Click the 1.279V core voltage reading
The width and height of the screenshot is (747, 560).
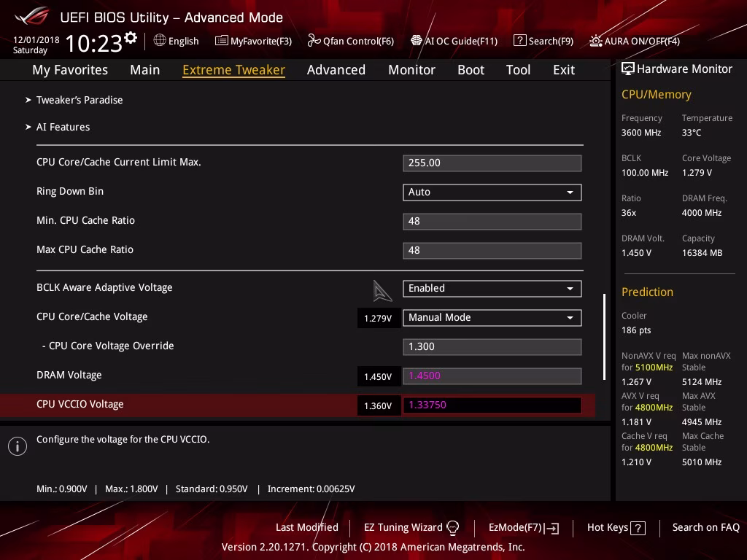coord(379,318)
